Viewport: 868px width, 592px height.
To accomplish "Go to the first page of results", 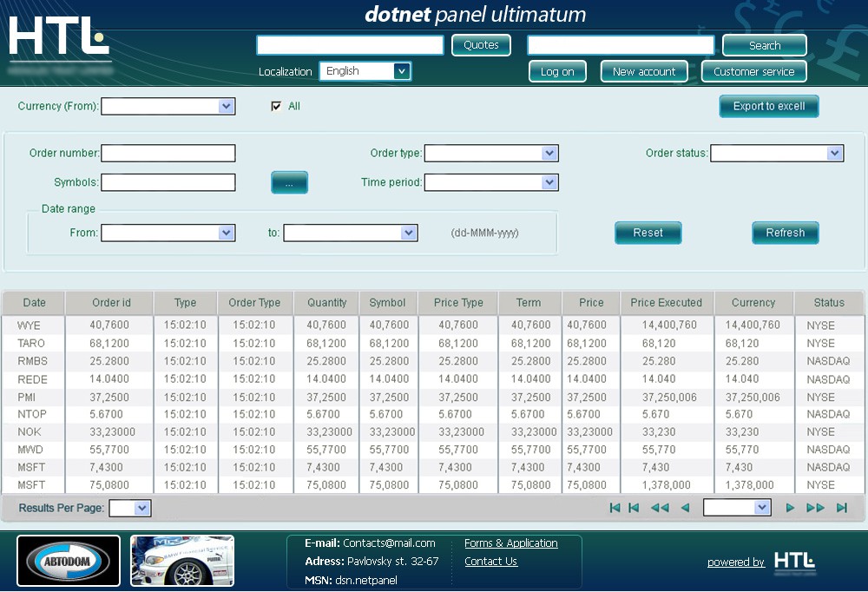I will point(615,508).
